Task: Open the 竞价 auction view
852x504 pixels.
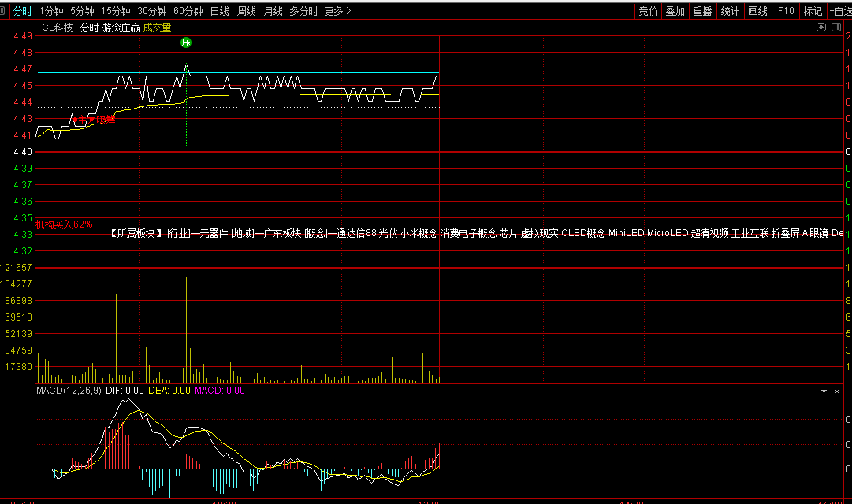Action: tap(648, 11)
